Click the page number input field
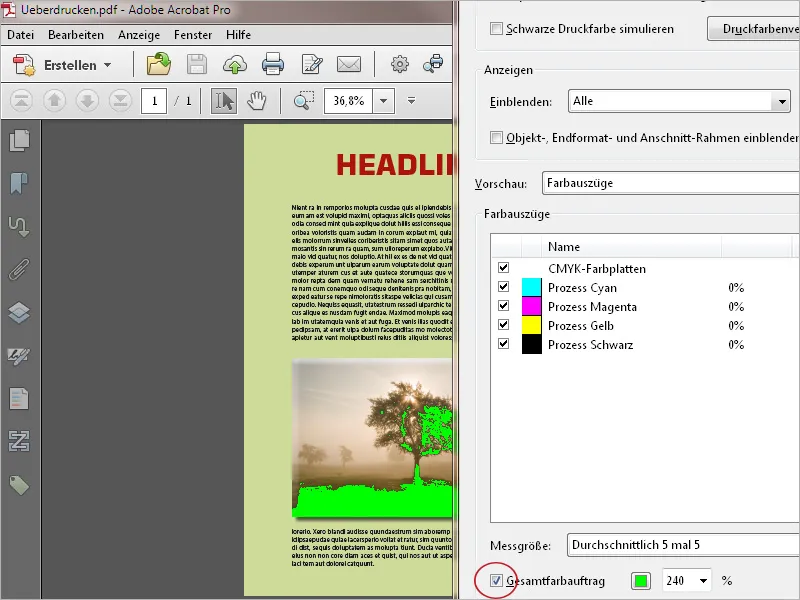 tap(154, 101)
